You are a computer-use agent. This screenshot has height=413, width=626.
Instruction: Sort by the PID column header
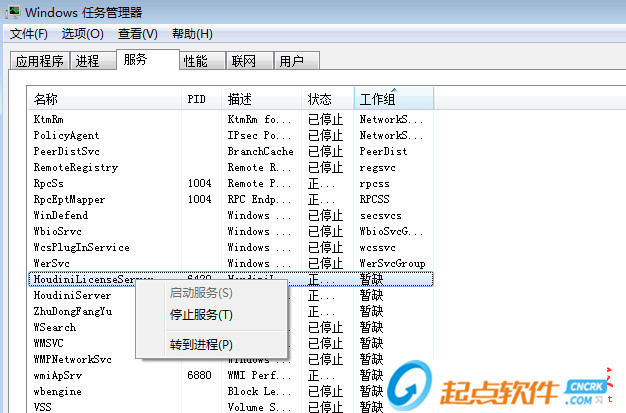(x=201, y=99)
